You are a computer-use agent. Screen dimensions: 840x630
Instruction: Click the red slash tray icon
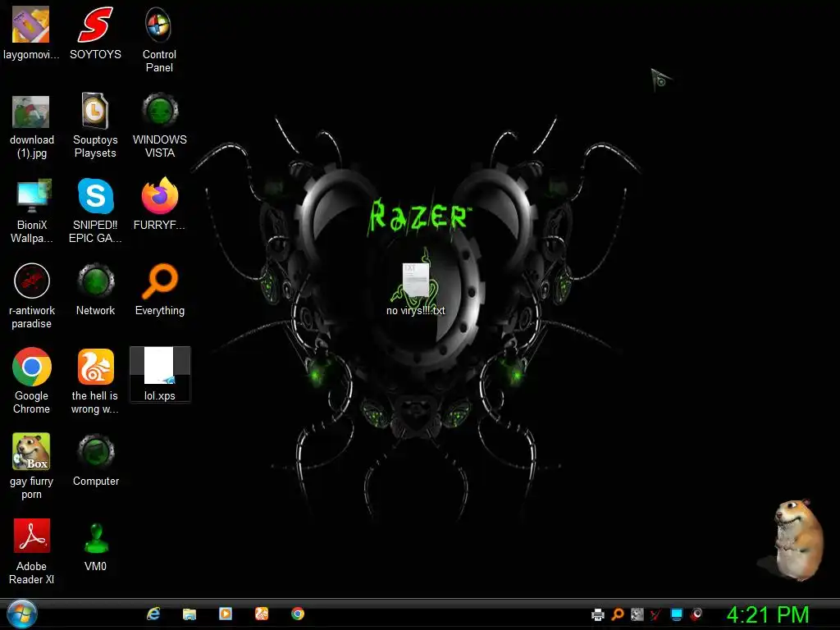tap(655, 614)
